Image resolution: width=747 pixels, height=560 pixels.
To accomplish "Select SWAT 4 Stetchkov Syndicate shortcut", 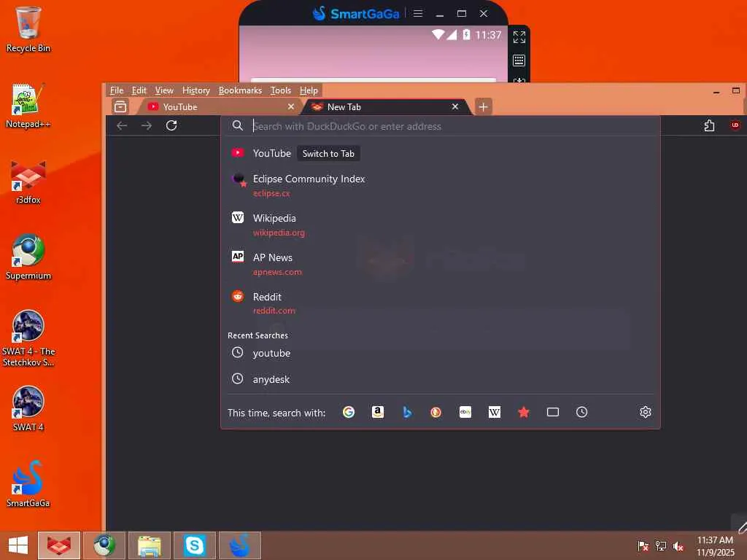I will click(28, 338).
